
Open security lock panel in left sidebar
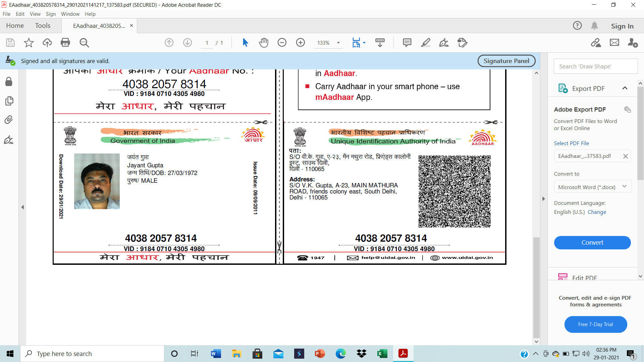pos(9,81)
